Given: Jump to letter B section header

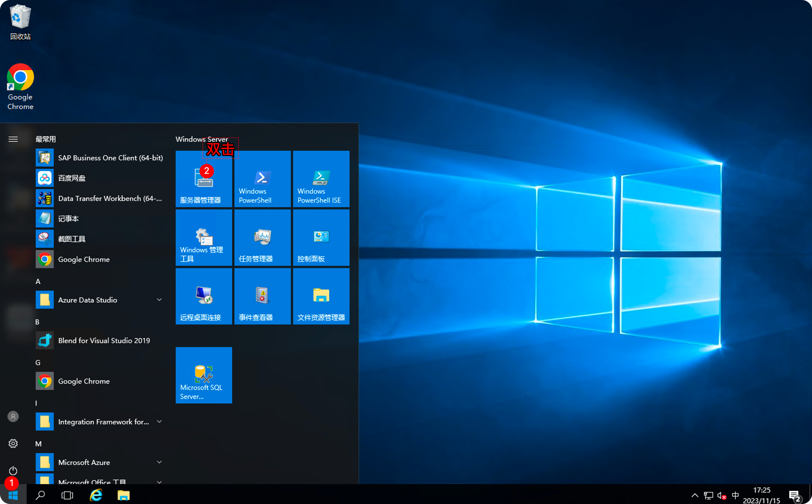Looking at the screenshot, I should [x=37, y=322].
